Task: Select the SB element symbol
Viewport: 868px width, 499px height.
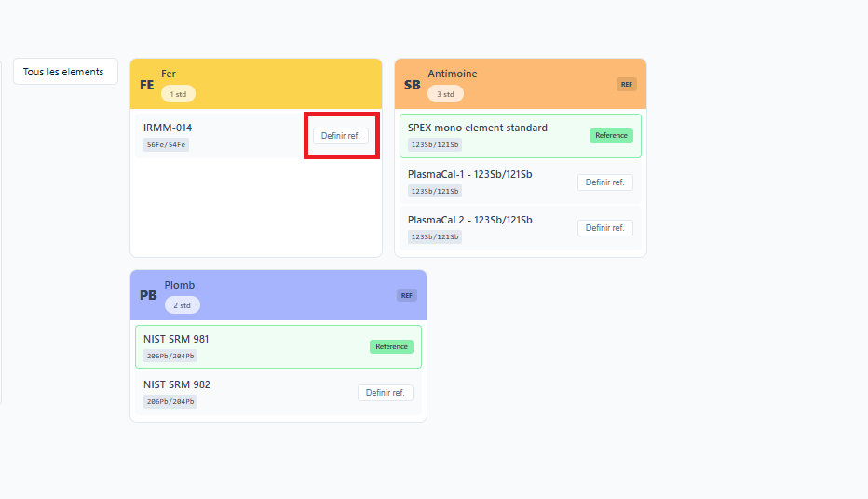Action: tap(412, 85)
